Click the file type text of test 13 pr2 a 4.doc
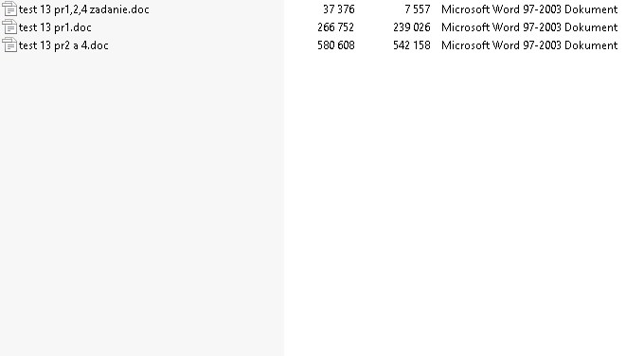The image size is (644, 356). 529,45
